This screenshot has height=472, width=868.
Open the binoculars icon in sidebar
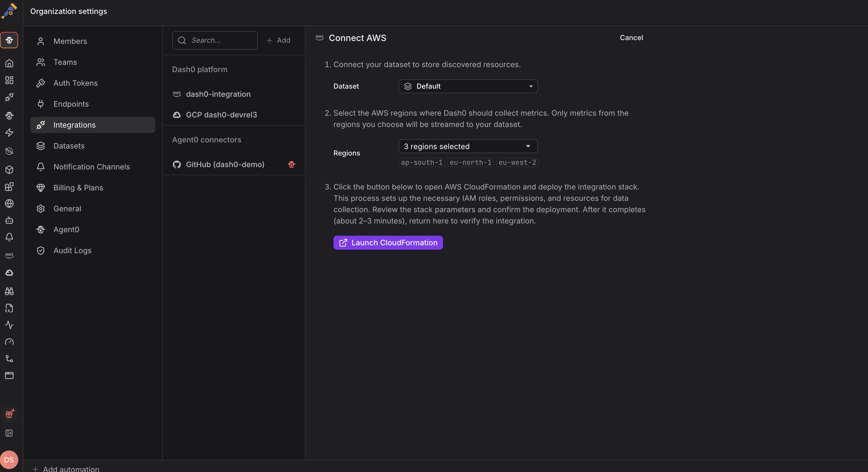pos(9,291)
